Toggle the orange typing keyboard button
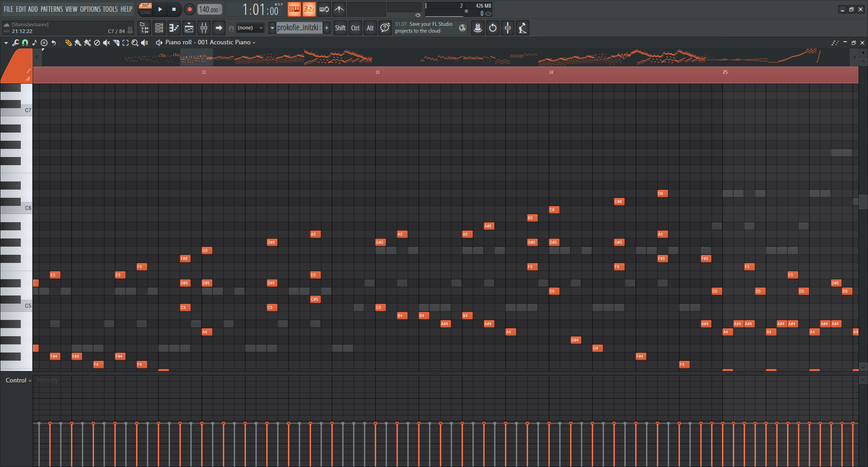Viewport: 868px width, 467px height. click(x=294, y=9)
